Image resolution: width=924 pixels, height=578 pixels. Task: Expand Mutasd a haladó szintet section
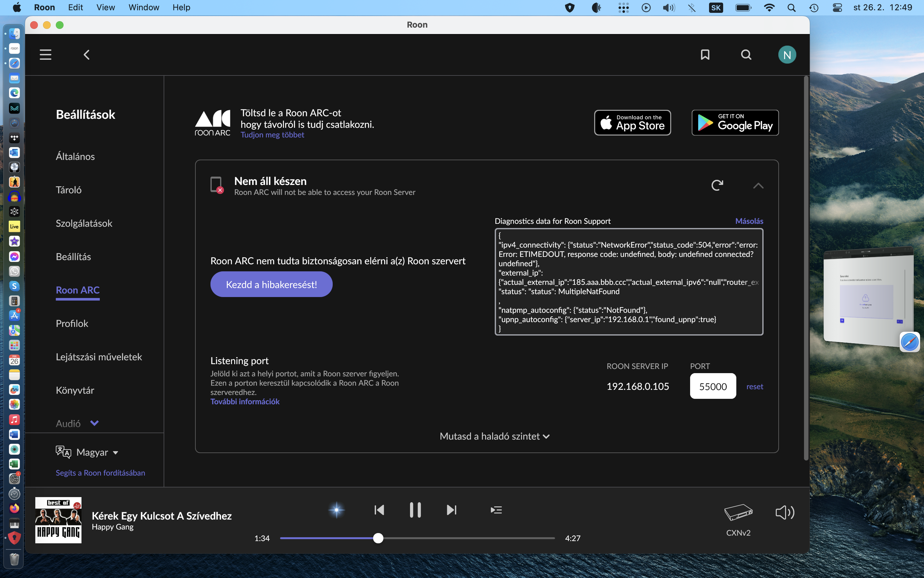(x=494, y=436)
